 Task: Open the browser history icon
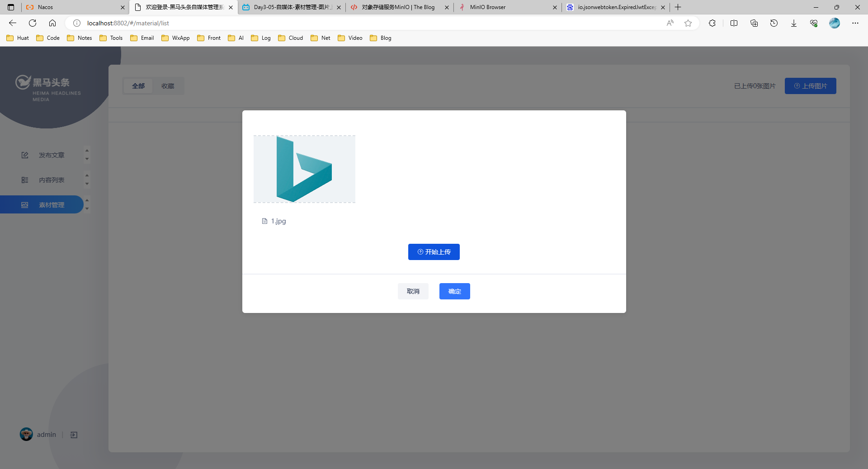click(x=774, y=23)
